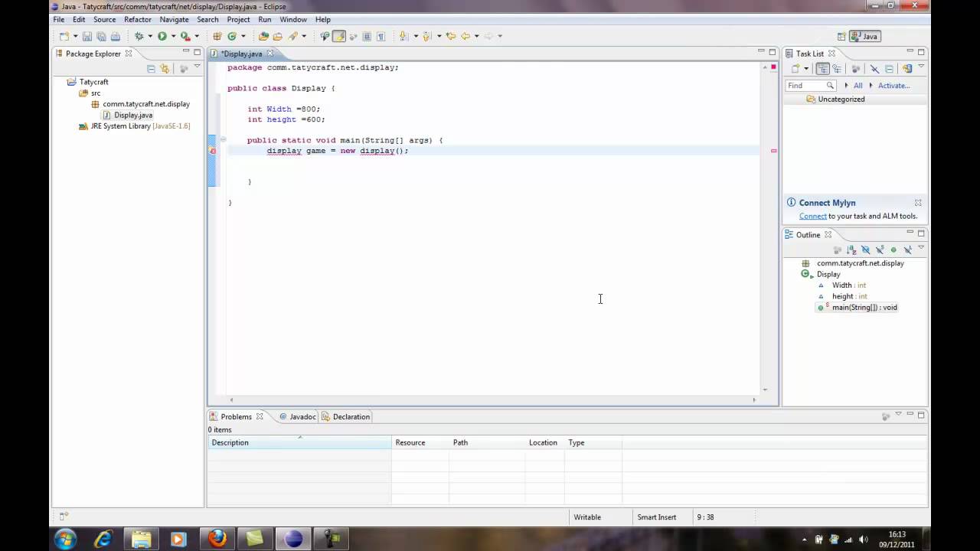980x551 pixels.
Task: Toggle Sort alphabetically in Outline
Action: [851, 249]
